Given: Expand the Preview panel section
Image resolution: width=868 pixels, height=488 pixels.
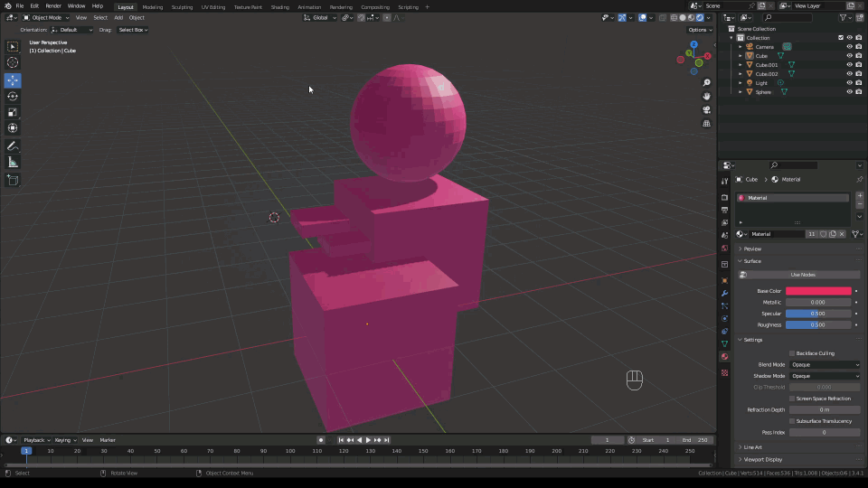Looking at the screenshot, I should 752,249.
